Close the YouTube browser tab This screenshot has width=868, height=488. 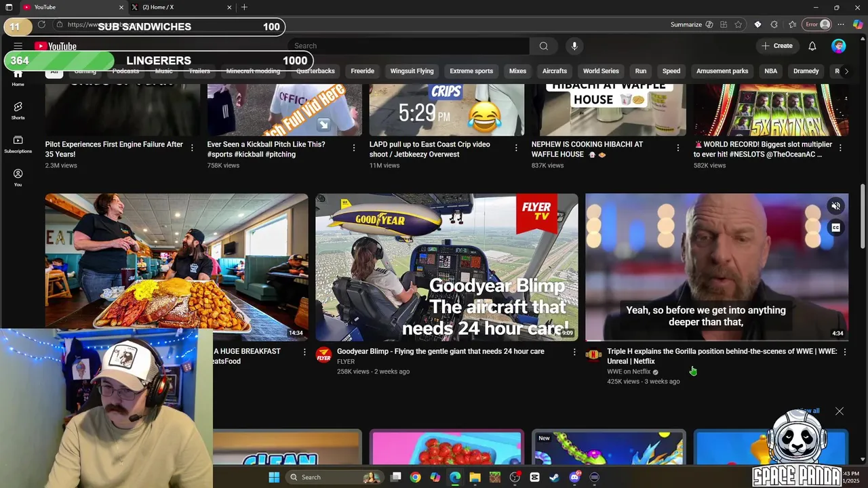tap(121, 7)
